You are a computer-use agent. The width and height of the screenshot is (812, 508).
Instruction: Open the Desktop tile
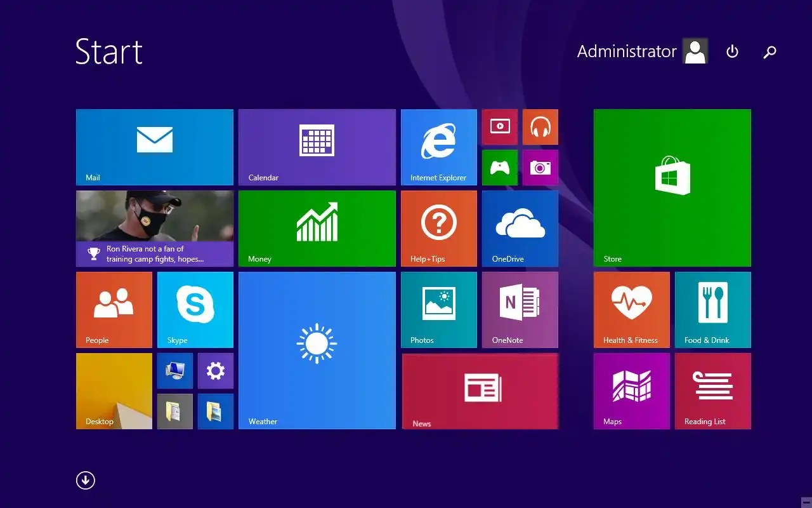pos(114,391)
